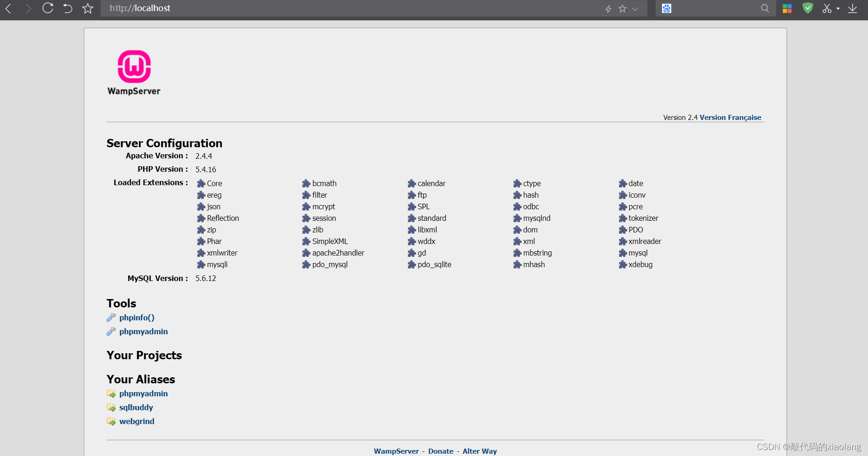Click the Your Aliases heading
This screenshot has height=456, width=868.
(x=141, y=379)
